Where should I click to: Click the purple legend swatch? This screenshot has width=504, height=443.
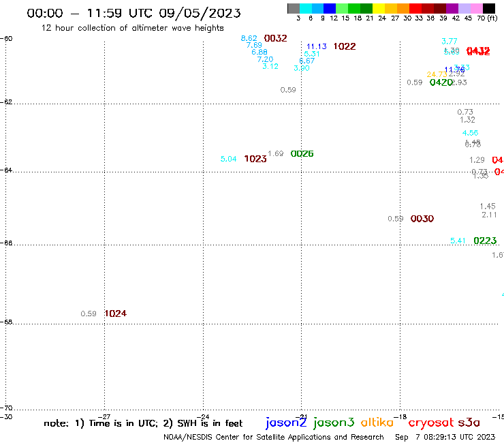click(452, 8)
